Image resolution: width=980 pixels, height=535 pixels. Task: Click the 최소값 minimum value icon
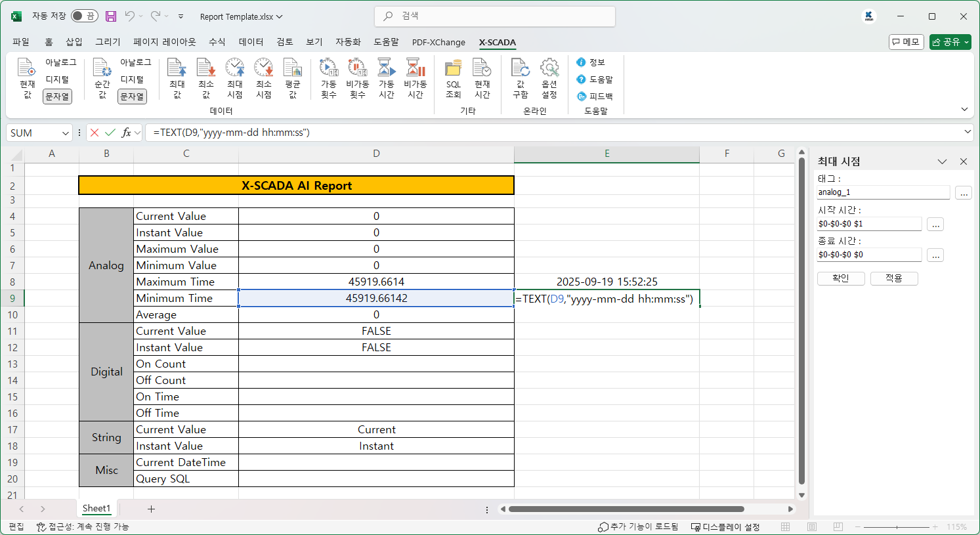coord(206,68)
